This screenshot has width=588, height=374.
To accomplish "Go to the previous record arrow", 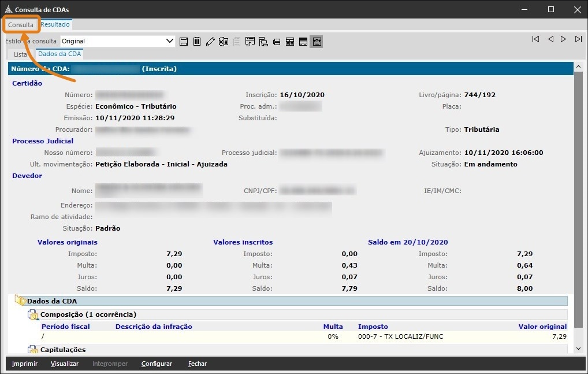I will coord(550,39).
